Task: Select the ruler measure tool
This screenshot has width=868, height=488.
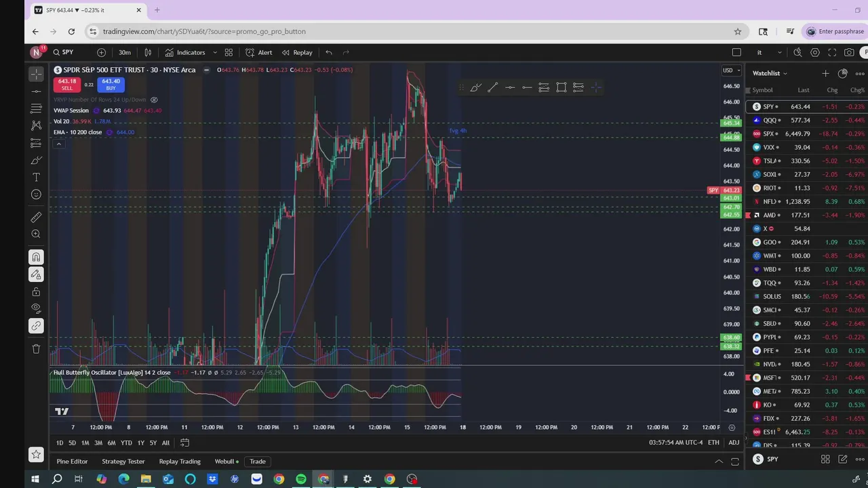Action: click(x=36, y=217)
